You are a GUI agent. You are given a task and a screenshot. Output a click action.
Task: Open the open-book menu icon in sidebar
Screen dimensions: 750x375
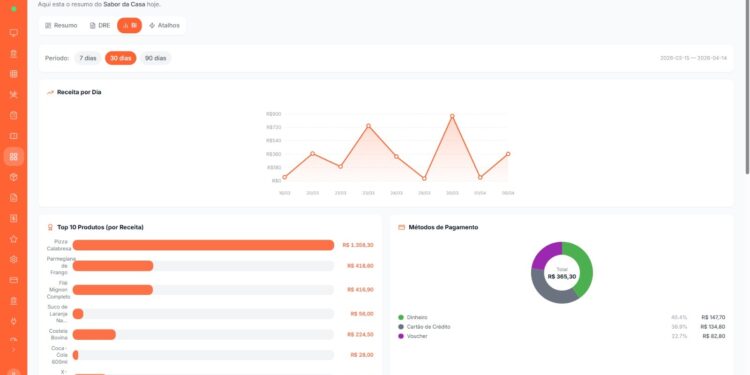(13, 136)
